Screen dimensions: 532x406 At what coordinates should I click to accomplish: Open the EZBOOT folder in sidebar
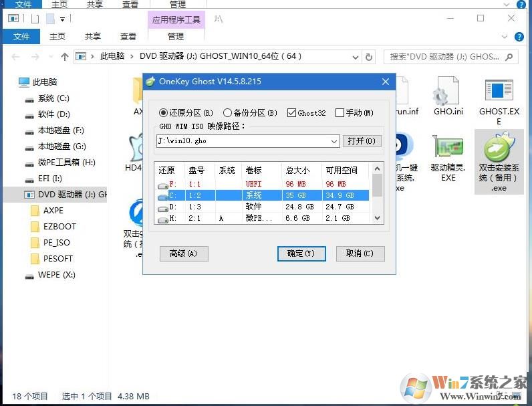point(53,227)
